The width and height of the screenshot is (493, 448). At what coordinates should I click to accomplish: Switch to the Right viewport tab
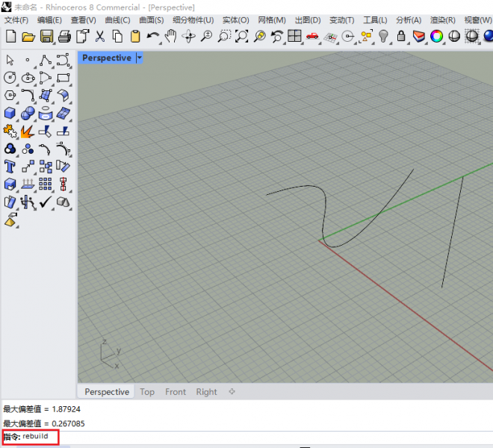(207, 392)
